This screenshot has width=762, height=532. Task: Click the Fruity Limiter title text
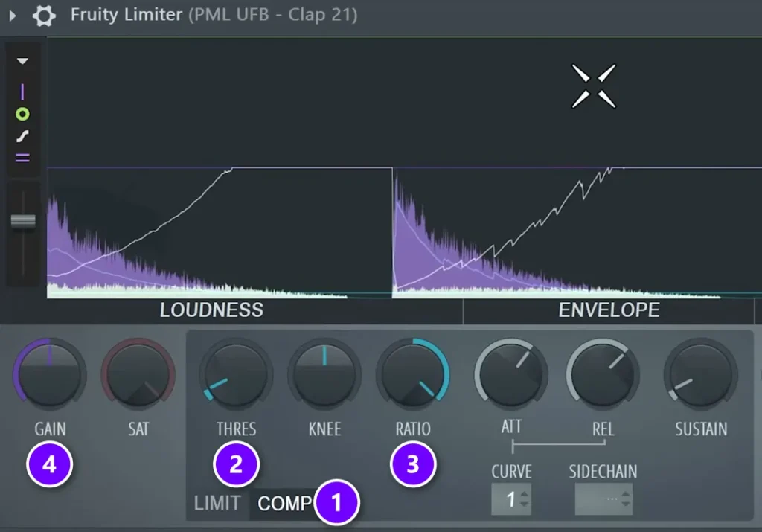click(127, 15)
